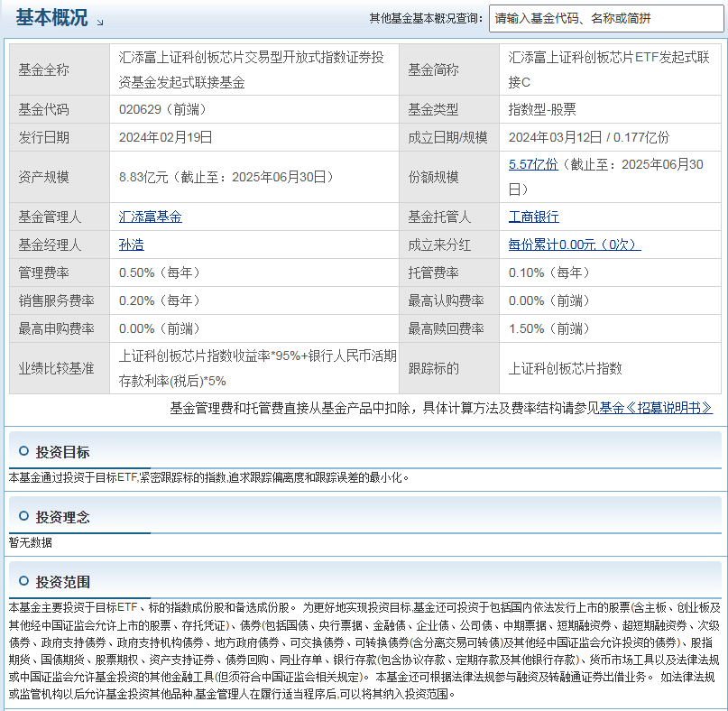Click the 基金经理人 label cell
Screen dimensions: 728x711
coord(60,245)
